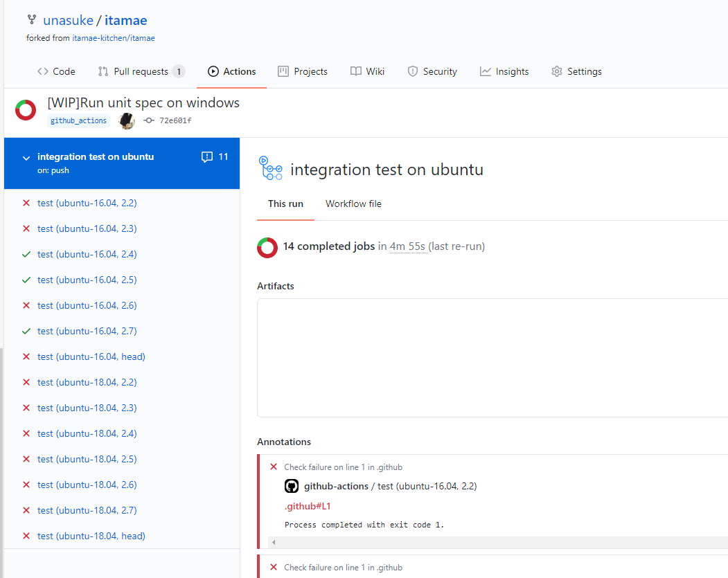The height and width of the screenshot is (578, 728).
Task: Click the 14 completed jobs status donut
Action: [267, 248]
